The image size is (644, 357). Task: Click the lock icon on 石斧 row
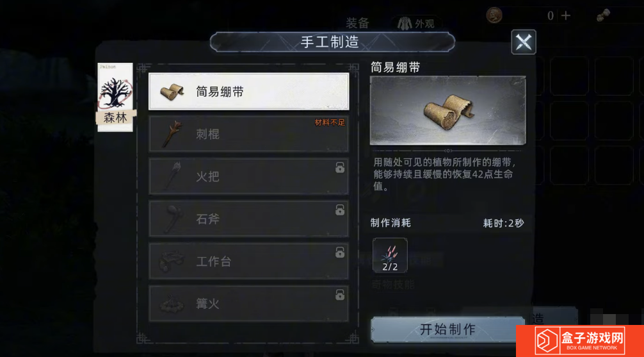coord(340,210)
